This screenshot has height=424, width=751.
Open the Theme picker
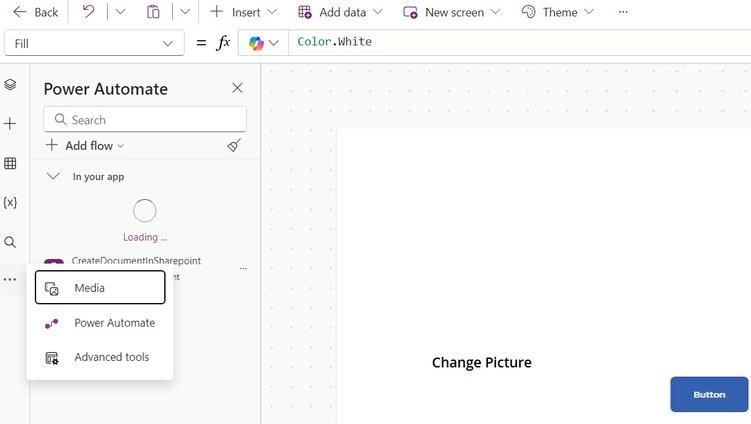click(x=558, y=12)
